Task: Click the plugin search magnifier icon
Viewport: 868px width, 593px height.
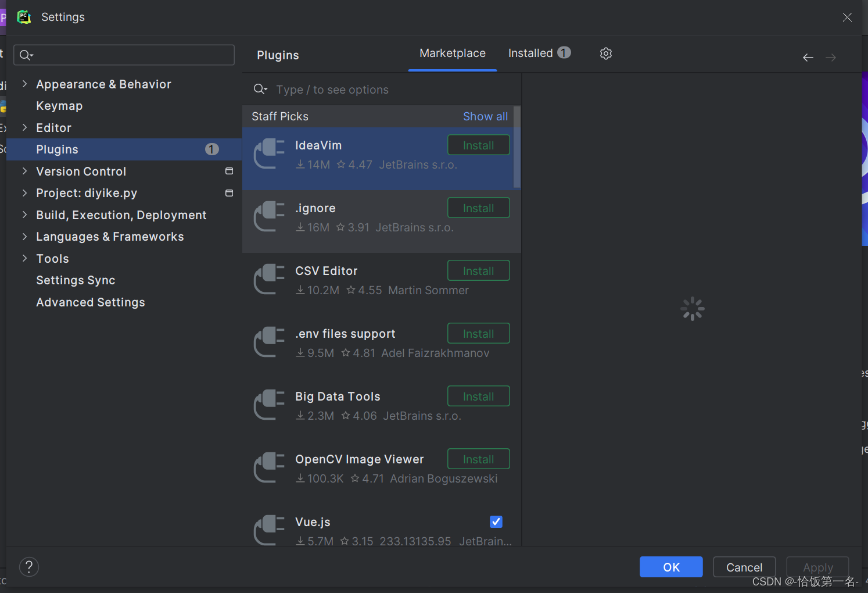Action: tap(260, 89)
